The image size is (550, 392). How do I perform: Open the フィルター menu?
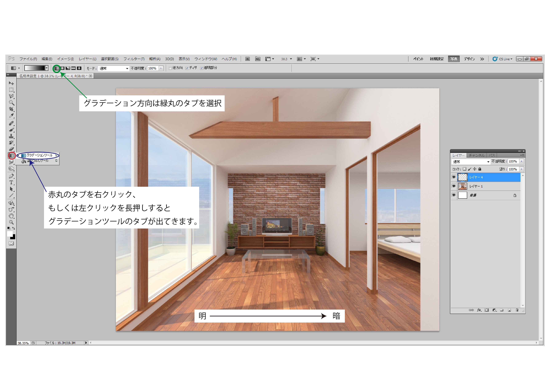pos(134,59)
